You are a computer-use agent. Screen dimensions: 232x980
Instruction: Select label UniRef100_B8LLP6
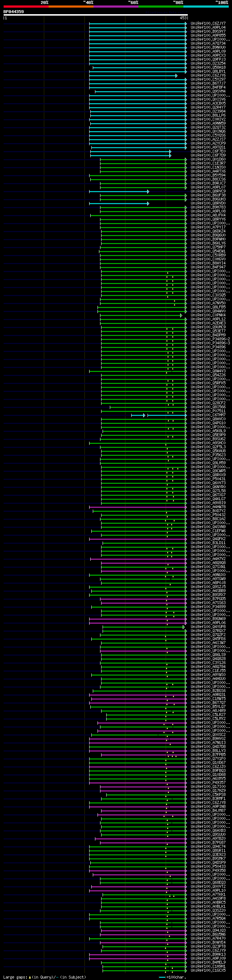[208, 115]
